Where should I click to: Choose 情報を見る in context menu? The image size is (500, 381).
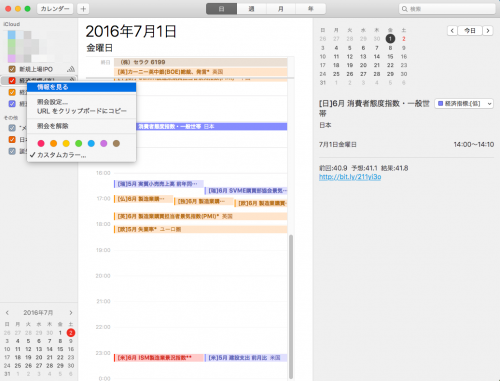tap(82, 87)
